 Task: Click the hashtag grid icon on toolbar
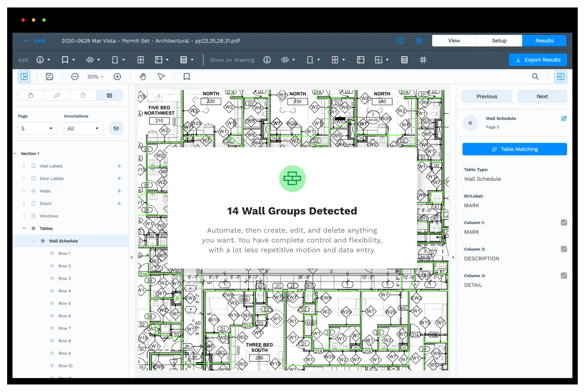tap(423, 59)
